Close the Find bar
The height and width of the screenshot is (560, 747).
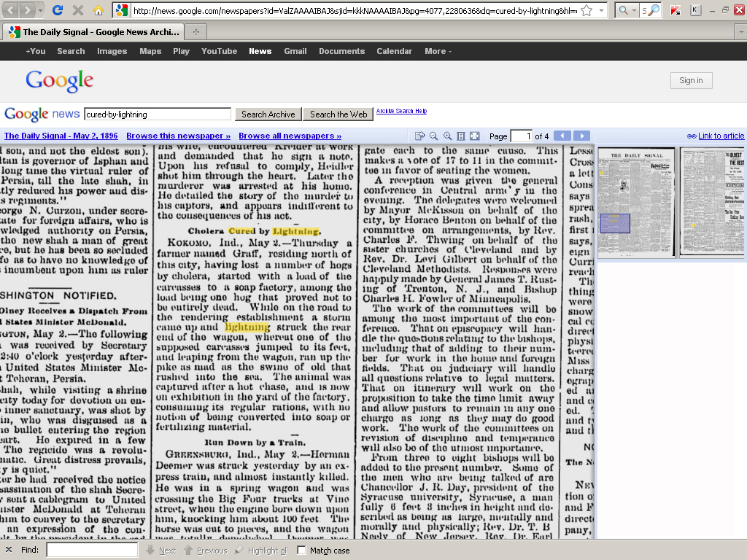point(9,550)
